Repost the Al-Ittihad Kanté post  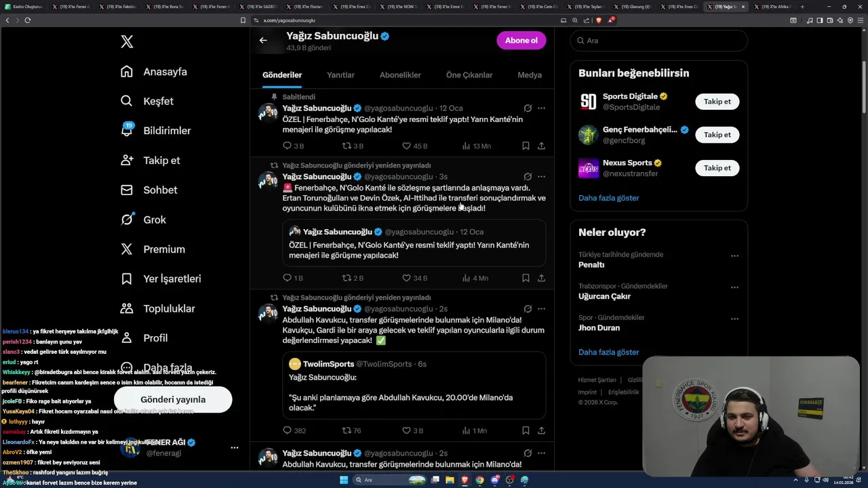(x=353, y=278)
